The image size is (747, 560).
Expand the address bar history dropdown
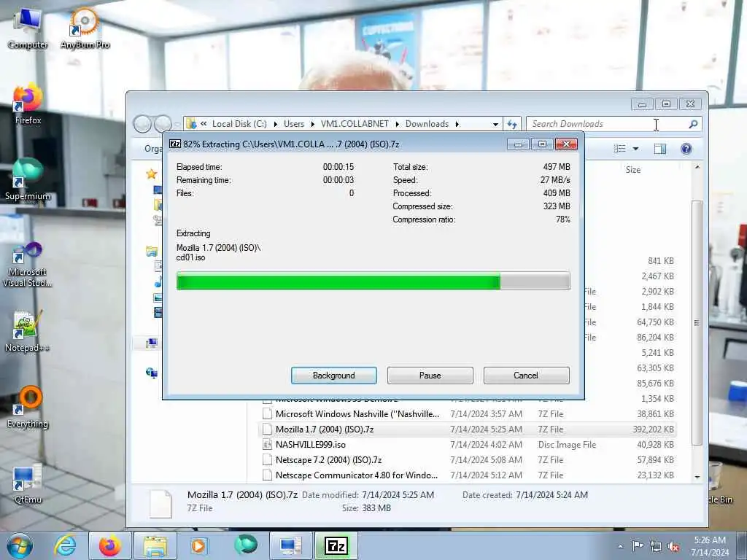coord(495,124)
